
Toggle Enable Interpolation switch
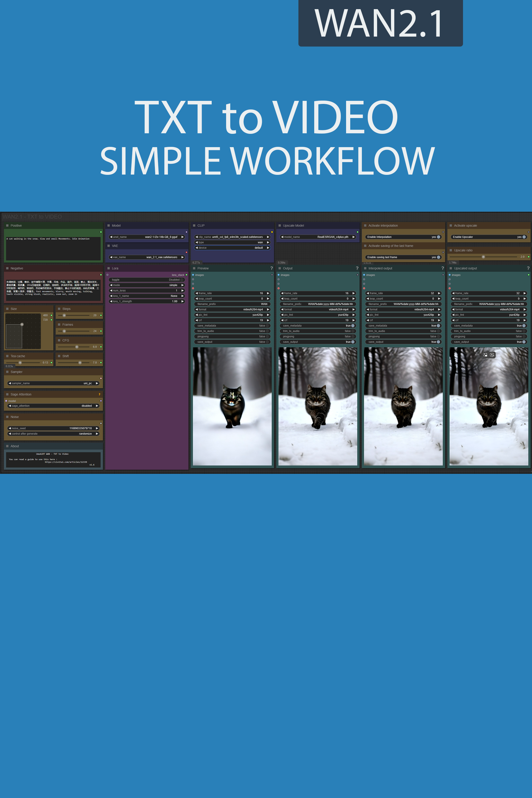[x=438, y=237]
